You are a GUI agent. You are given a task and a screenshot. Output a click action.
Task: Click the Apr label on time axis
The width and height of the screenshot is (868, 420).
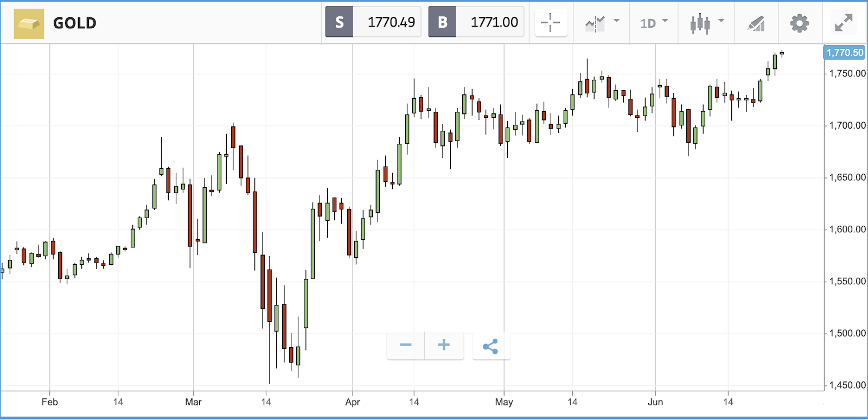click(353, 402)
